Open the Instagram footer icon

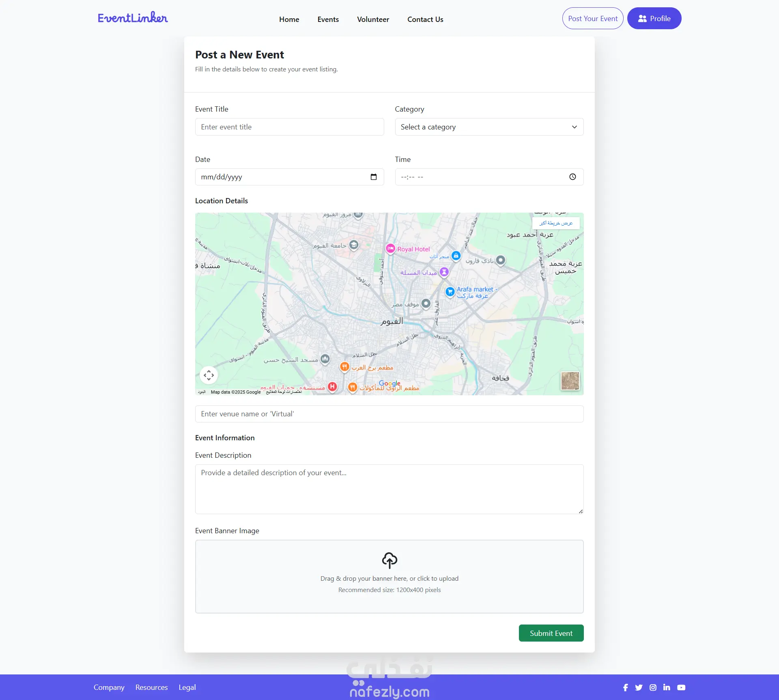(653, 687)
